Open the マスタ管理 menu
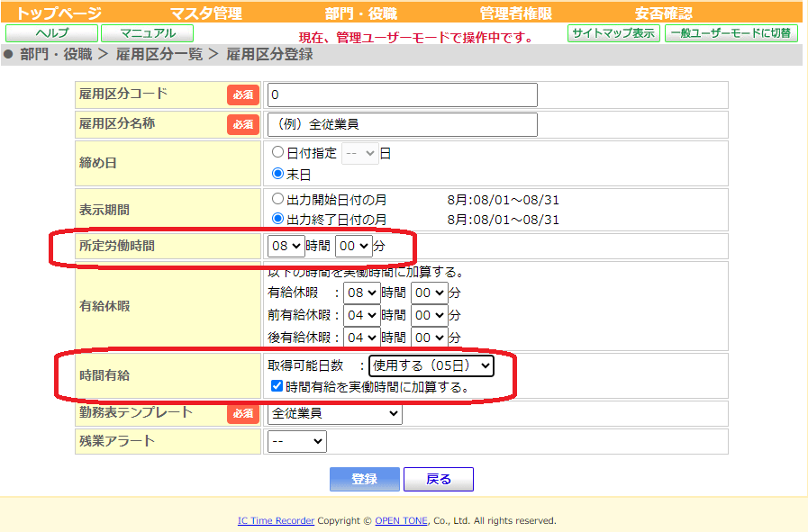 [206, 13]
